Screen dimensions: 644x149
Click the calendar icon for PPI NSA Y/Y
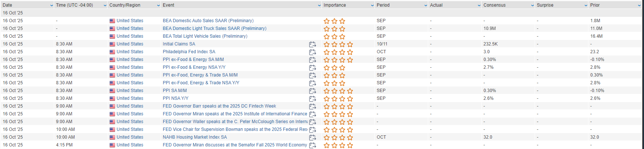pos(313,99)
